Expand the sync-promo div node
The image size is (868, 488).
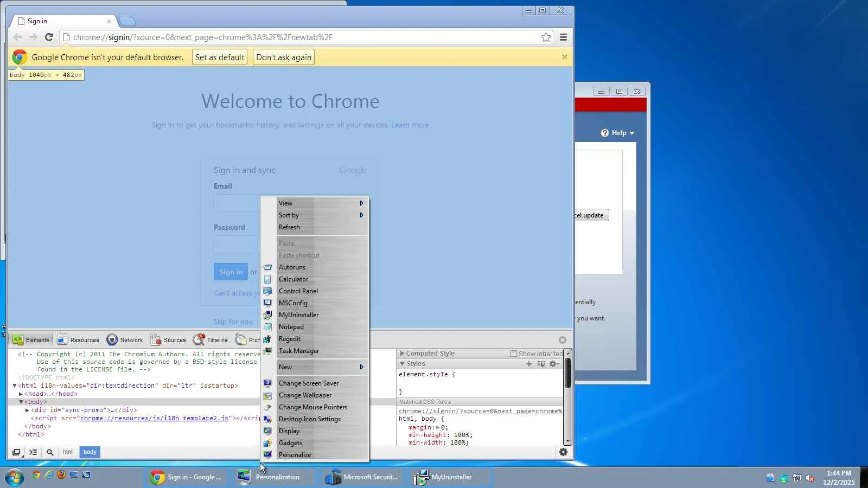27,410
